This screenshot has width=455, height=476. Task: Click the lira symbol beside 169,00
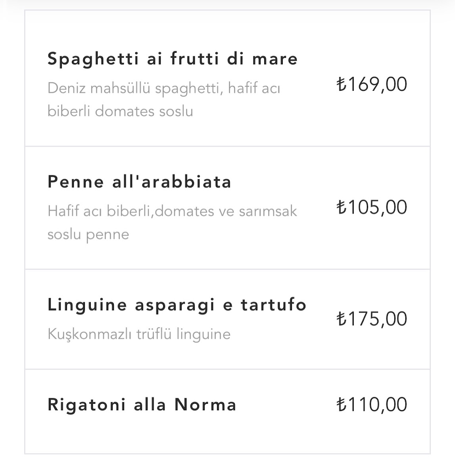coord(341,84)
